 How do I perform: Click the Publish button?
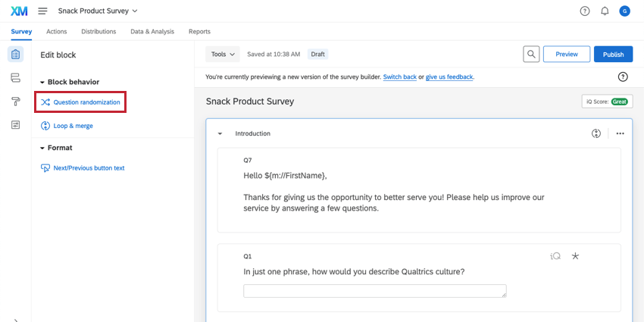click(613, 55)
